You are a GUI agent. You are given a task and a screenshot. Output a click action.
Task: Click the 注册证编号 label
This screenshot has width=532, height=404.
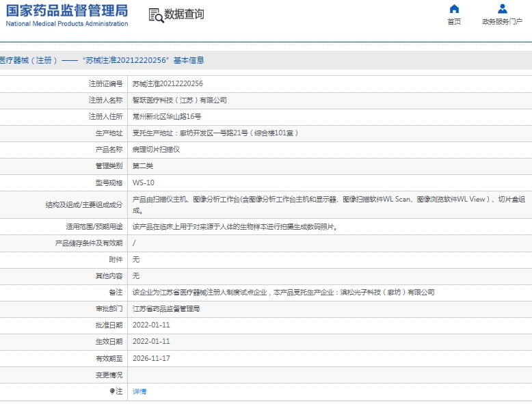coord(105,84)
